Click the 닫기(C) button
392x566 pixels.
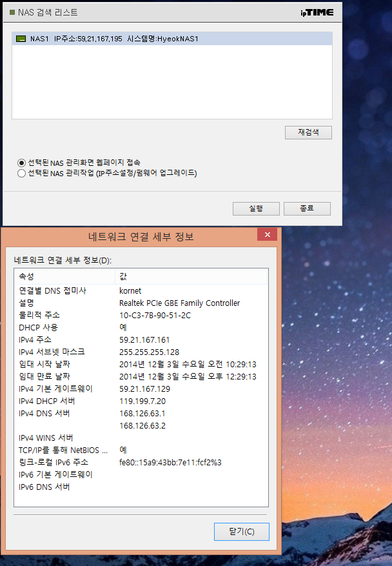pos(242,532)
